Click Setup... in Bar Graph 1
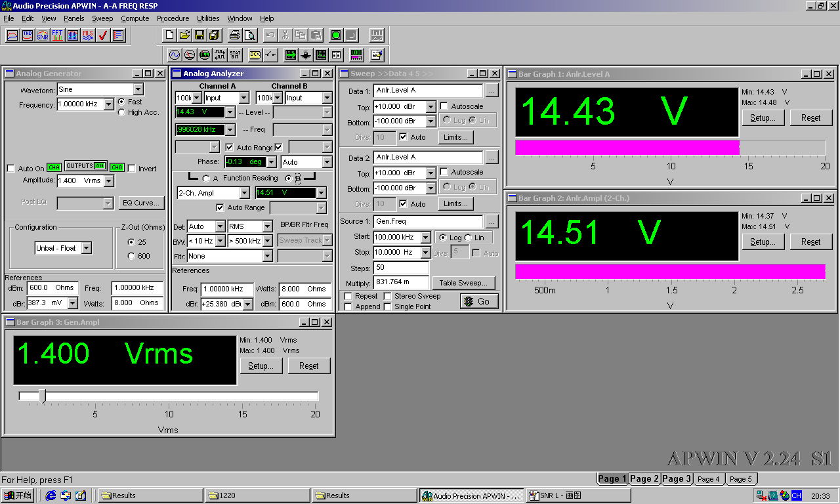The width and height of the screenshot is (840, 504). point(763,117)
